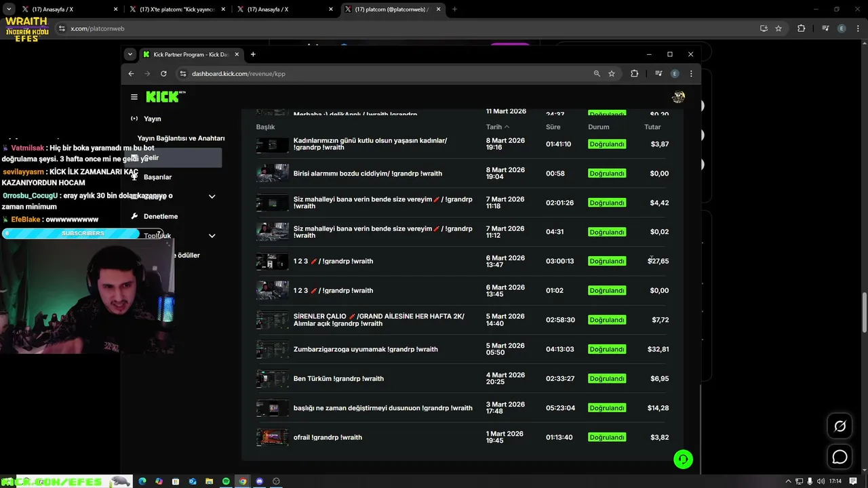The image size is (868, 488).
Task: Click the green help headset button
Action: coord(683,460)
